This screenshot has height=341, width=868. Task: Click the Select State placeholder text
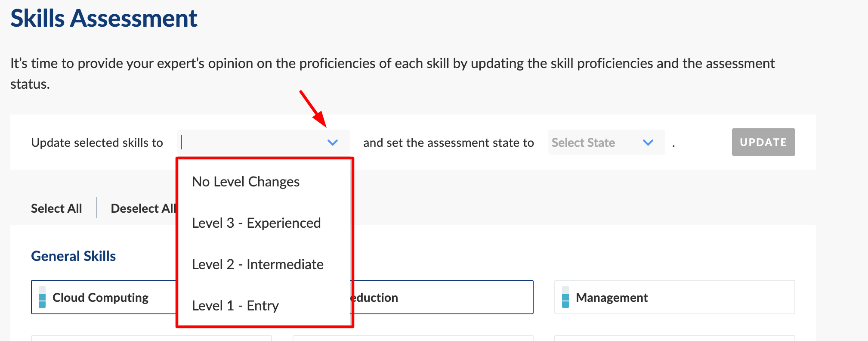point(583,143)
